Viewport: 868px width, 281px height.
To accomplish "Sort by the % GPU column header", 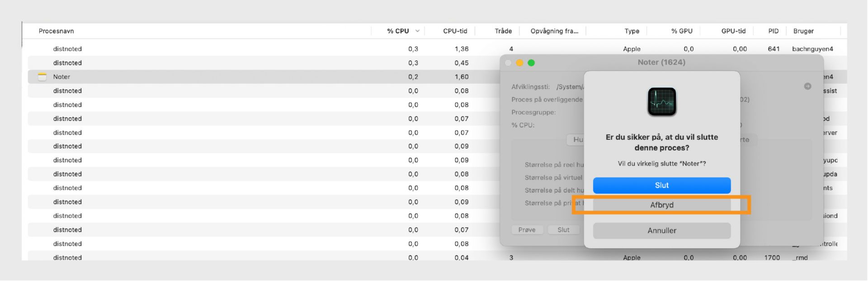I will [682, 31].
